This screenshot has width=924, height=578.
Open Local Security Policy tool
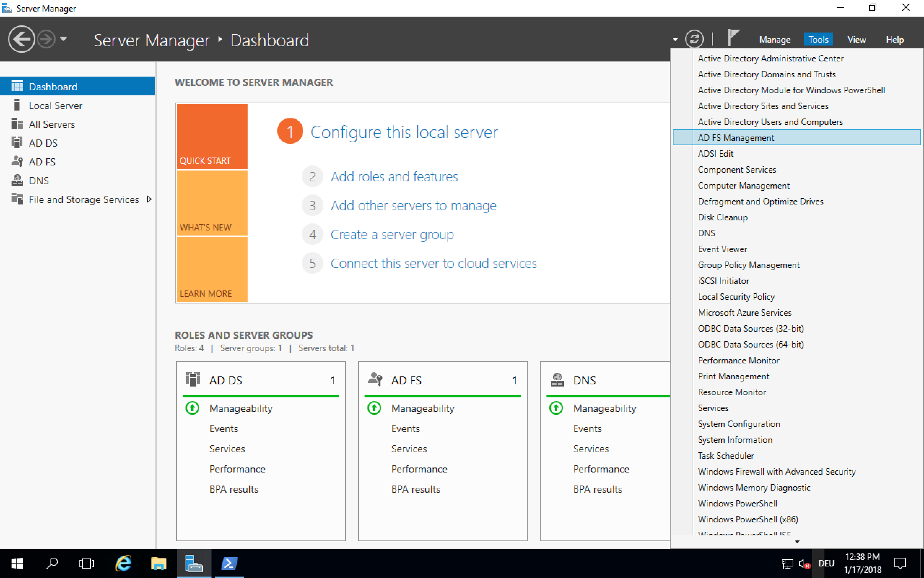[797, 297]
